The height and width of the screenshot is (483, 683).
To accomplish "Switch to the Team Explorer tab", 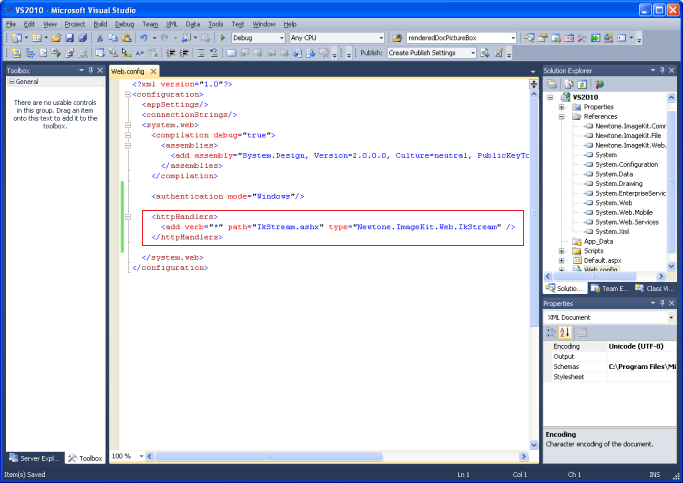I will point(610,288).
